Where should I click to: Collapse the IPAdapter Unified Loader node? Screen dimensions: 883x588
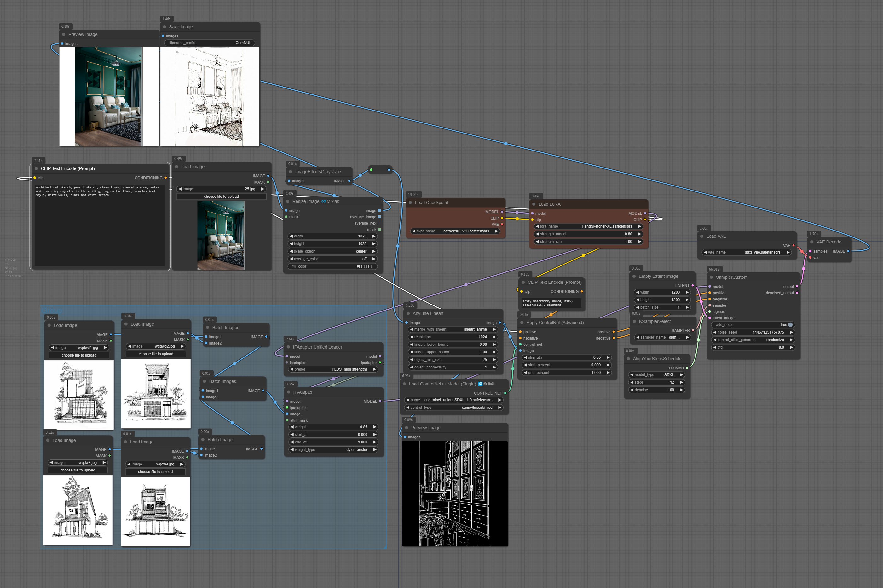point(288,347)
